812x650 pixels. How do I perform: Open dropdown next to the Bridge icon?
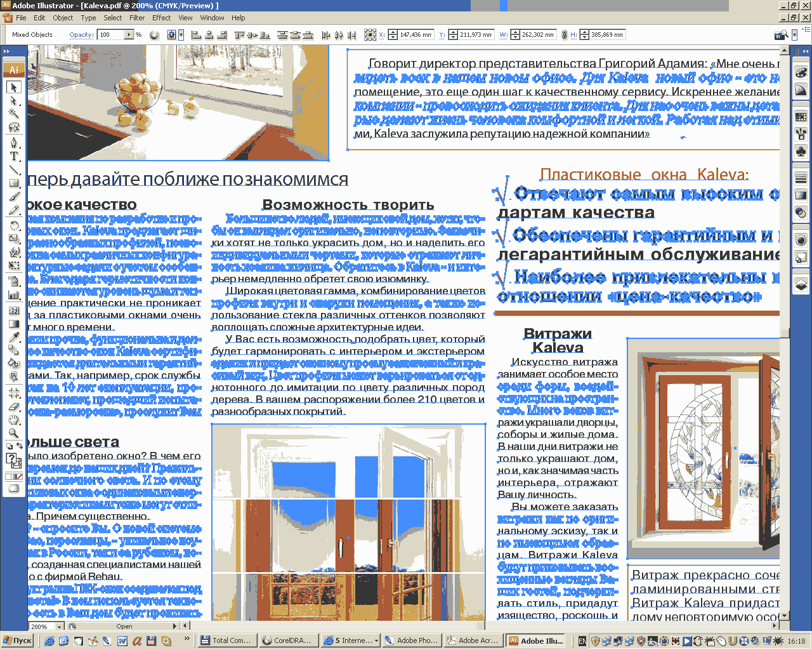794,35
